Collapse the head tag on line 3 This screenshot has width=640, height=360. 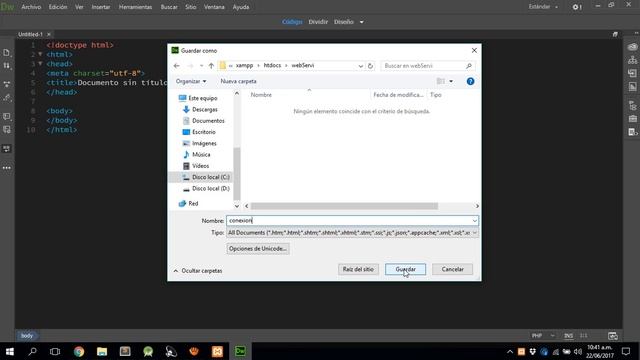click(x=40, y=64)
